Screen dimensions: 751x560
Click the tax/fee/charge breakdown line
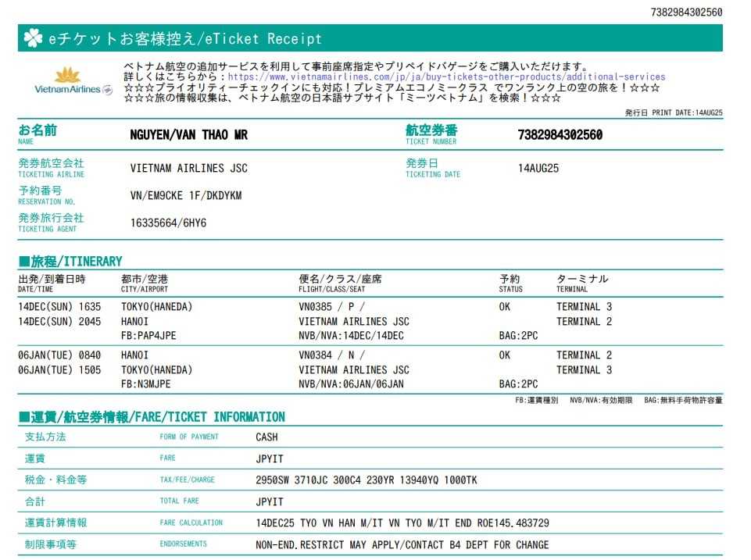pyautogui.click(x=366, y=480)
